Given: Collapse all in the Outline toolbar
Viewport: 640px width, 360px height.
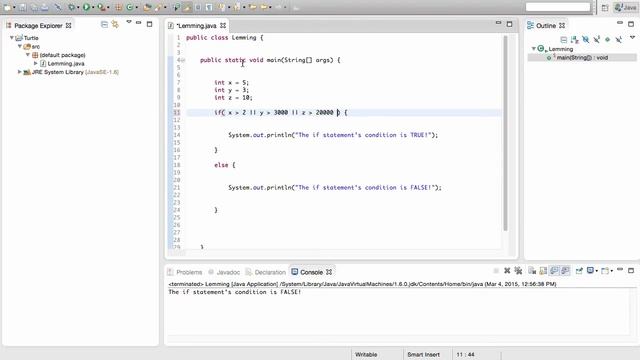Looking at the screenshot, I should [564, 40].
